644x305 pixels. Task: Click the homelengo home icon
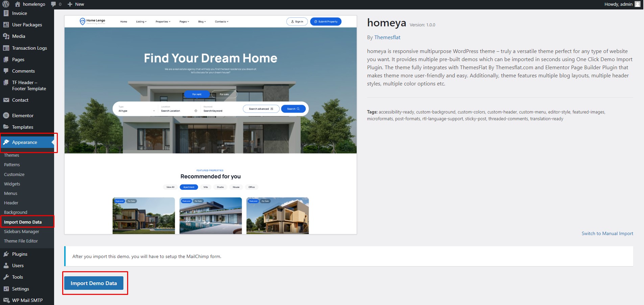(x=18, y=4)
